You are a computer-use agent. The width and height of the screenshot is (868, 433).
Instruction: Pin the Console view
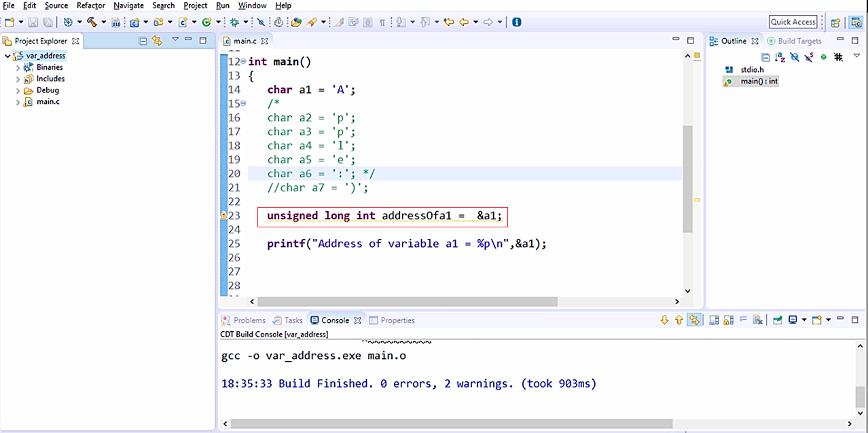778,320
